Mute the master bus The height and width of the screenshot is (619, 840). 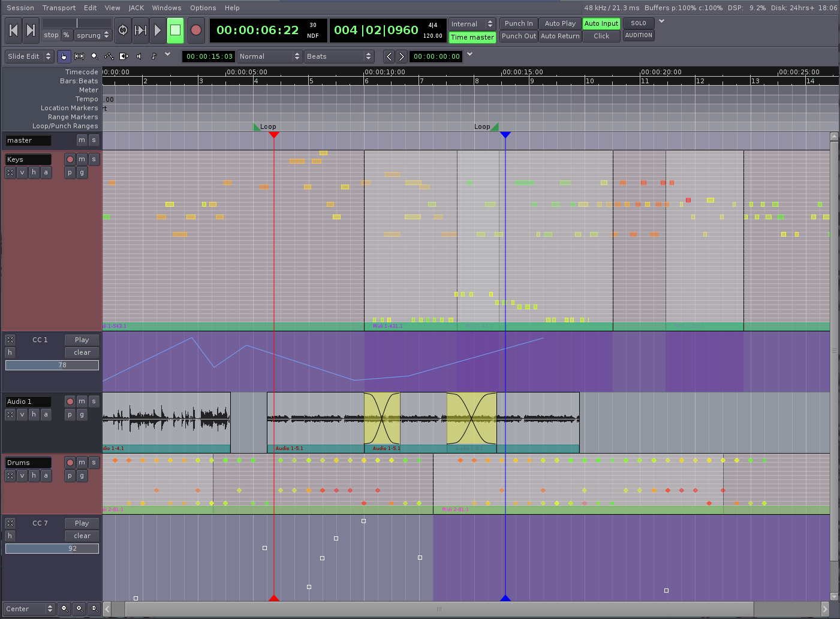[82, 140]
